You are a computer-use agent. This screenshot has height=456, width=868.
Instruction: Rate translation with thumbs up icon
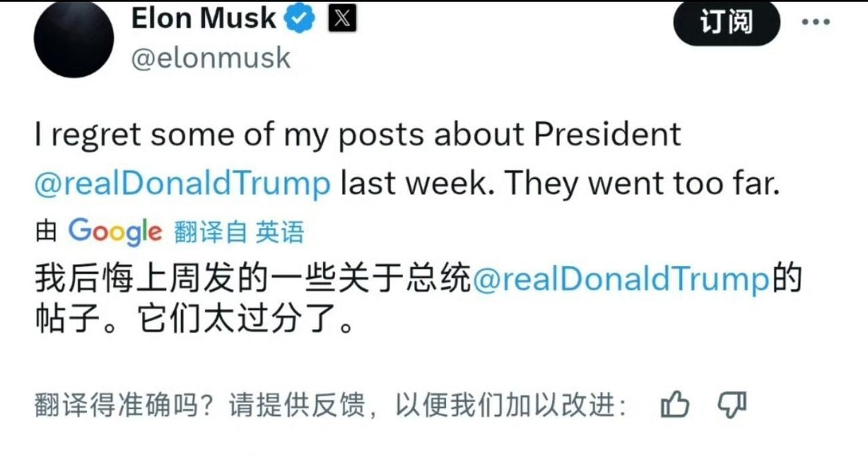675,406
